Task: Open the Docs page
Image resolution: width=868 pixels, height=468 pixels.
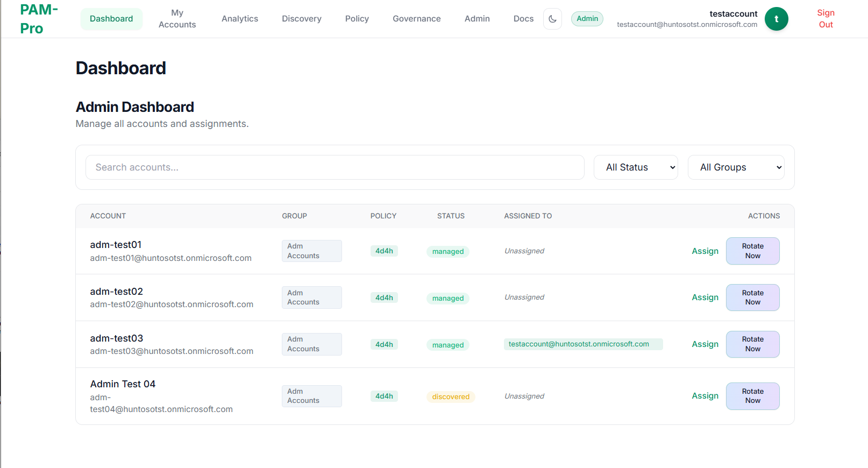Action: [x=523, y=19]
